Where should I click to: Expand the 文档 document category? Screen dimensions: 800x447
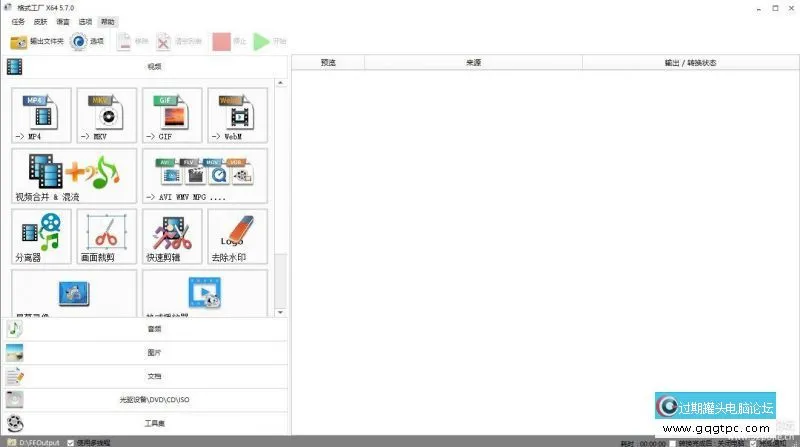click(x=153, y=376)
